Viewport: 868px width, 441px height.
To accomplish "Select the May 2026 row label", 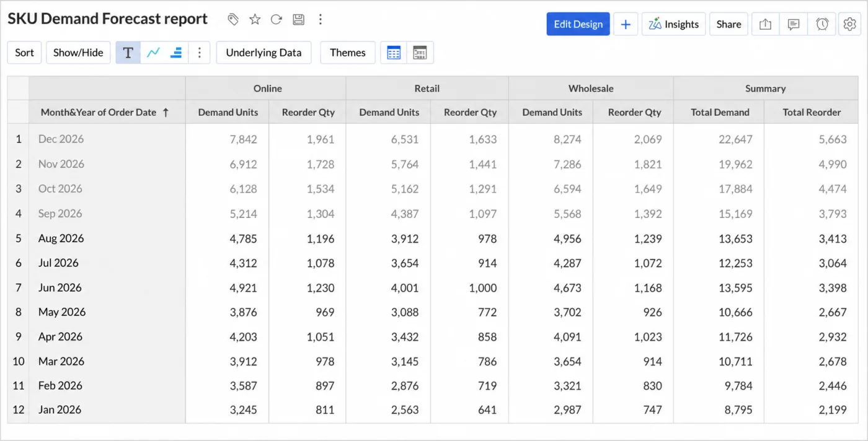I will [62, 312].
